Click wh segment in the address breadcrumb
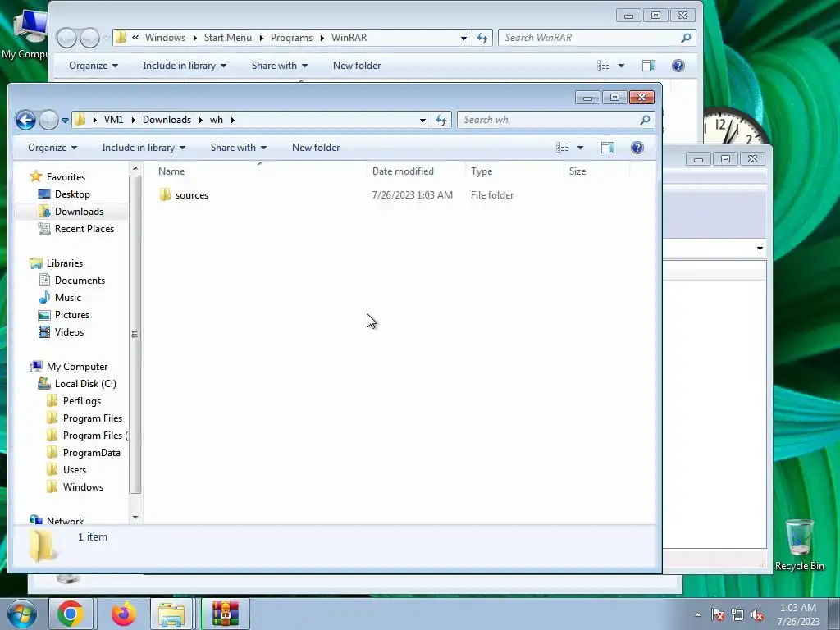This screenshot has height=630, width=840. tap(217, 120)
